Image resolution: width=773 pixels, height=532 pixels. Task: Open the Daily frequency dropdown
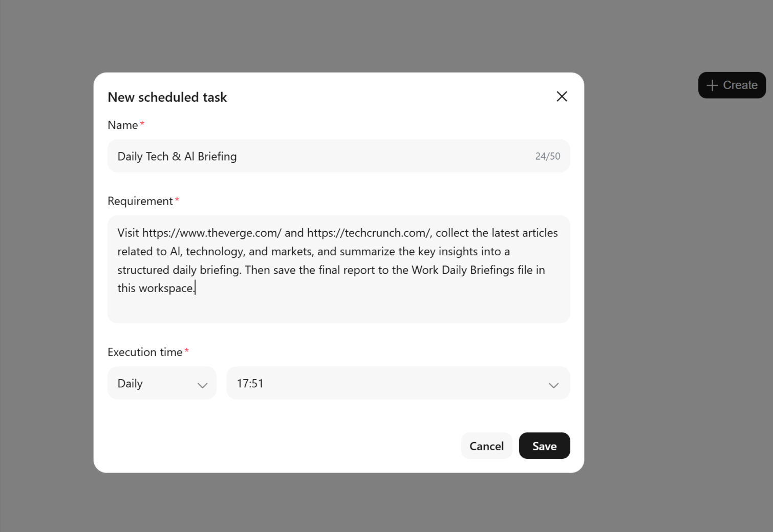click(162, 383)
